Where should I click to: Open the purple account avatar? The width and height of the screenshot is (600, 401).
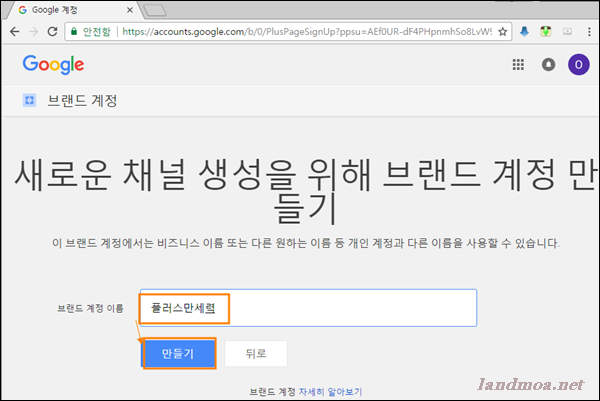tap(579, 65)
